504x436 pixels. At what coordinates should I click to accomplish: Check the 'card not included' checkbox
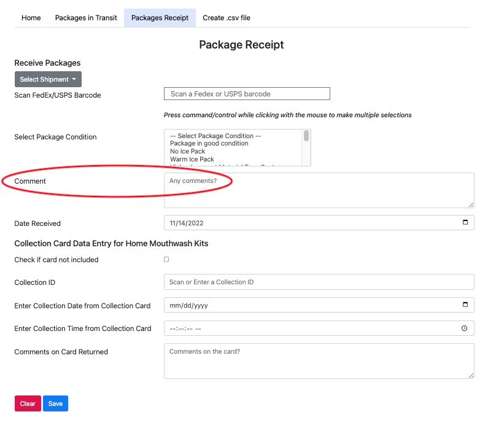166,259
